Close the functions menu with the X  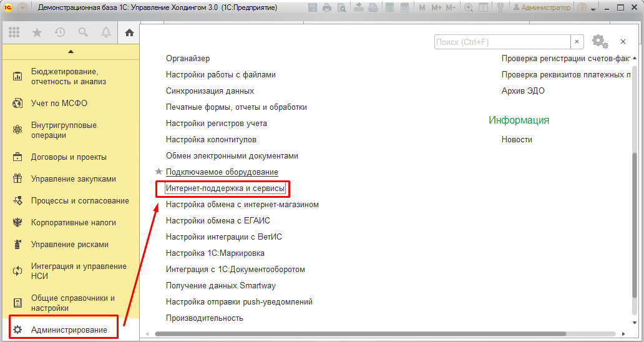tap(623, 41)
